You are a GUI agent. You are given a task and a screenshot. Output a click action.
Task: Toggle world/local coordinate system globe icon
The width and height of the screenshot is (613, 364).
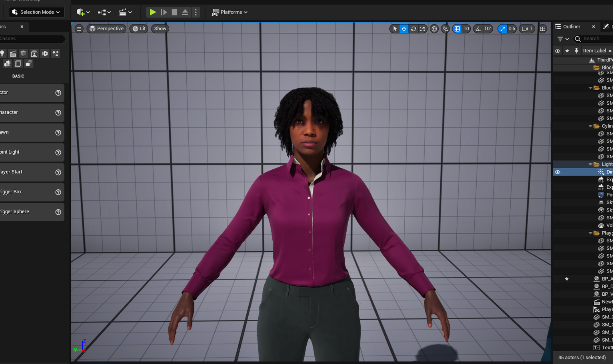pos(434,28)
